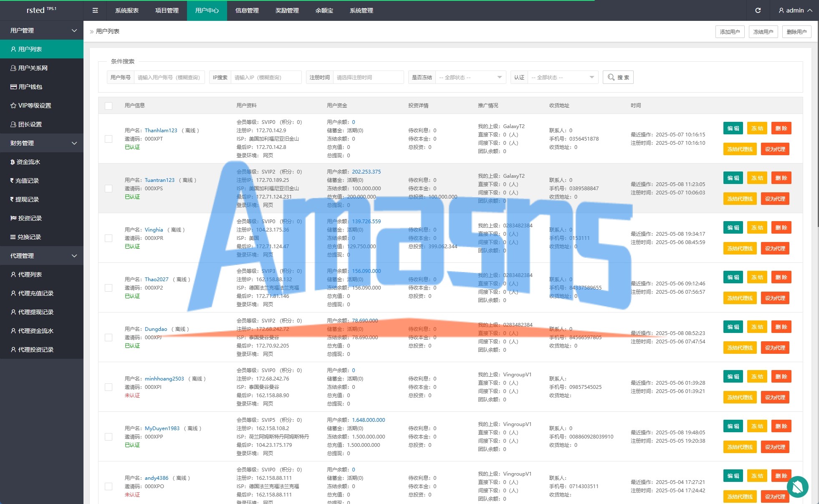This screenshot has height=504, width=819.
Task: Switch to the 系统报表 top menu
Action: (x=127, y=10)
